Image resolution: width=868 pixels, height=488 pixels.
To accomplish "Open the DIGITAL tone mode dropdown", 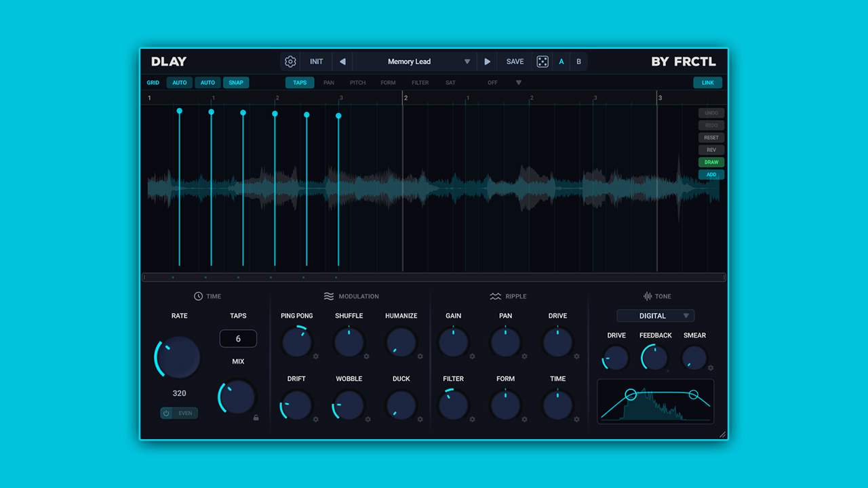I will tap(656, 316).
